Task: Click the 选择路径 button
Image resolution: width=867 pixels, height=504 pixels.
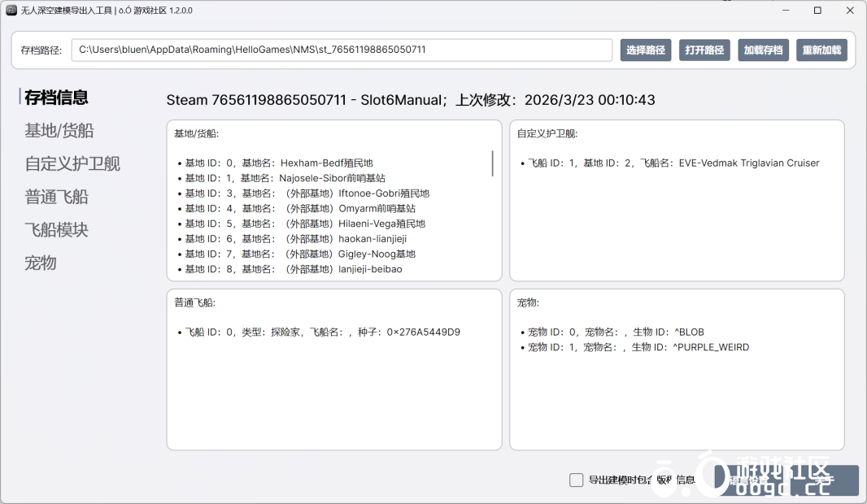Action: point(646,50)
